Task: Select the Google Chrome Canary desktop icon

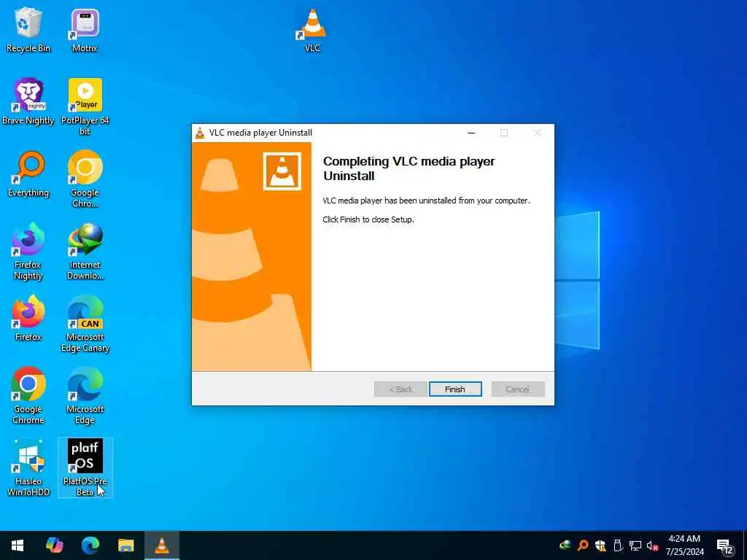Action: (x=85, y=179)
